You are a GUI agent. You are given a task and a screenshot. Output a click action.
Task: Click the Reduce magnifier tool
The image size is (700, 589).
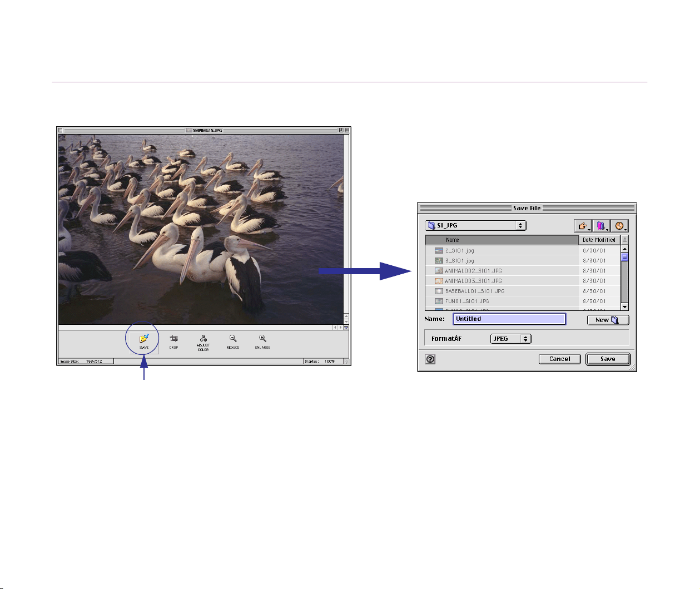[x=232, y=341]
